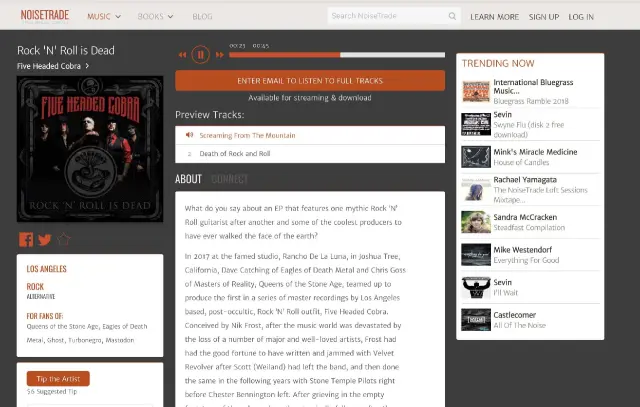Click the speaker icon beside Screaming From The Mountain
The width and height of the screenshot is (640, 407).
click(x=189, y=135)
